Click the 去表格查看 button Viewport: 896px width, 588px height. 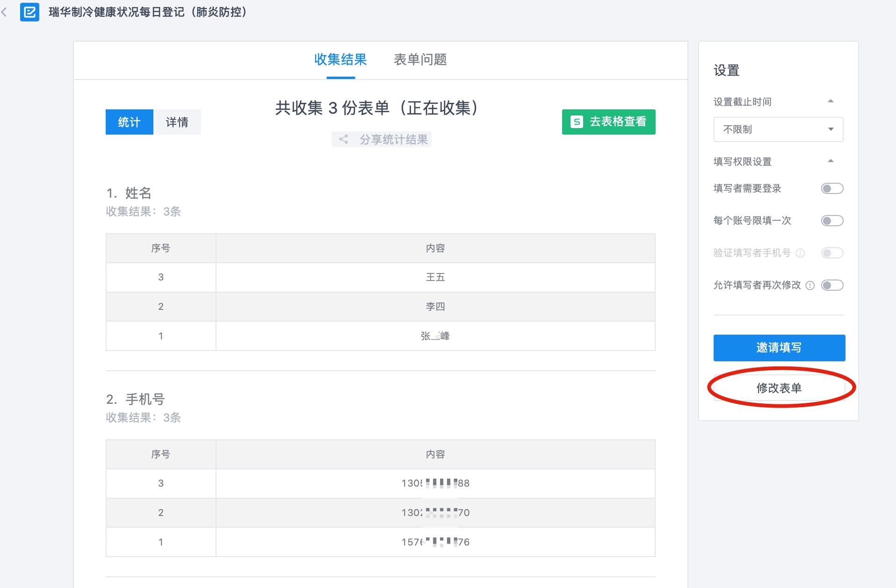(608, 122)
